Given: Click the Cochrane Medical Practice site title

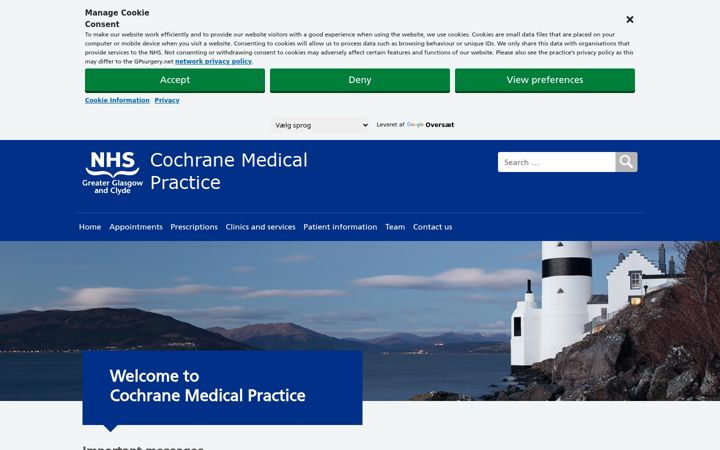Looking at the screenshot, I should [x=229, y=171].
